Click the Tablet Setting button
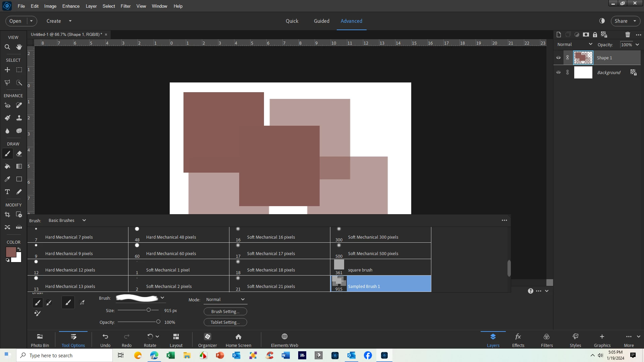 (x=225, y=322)
